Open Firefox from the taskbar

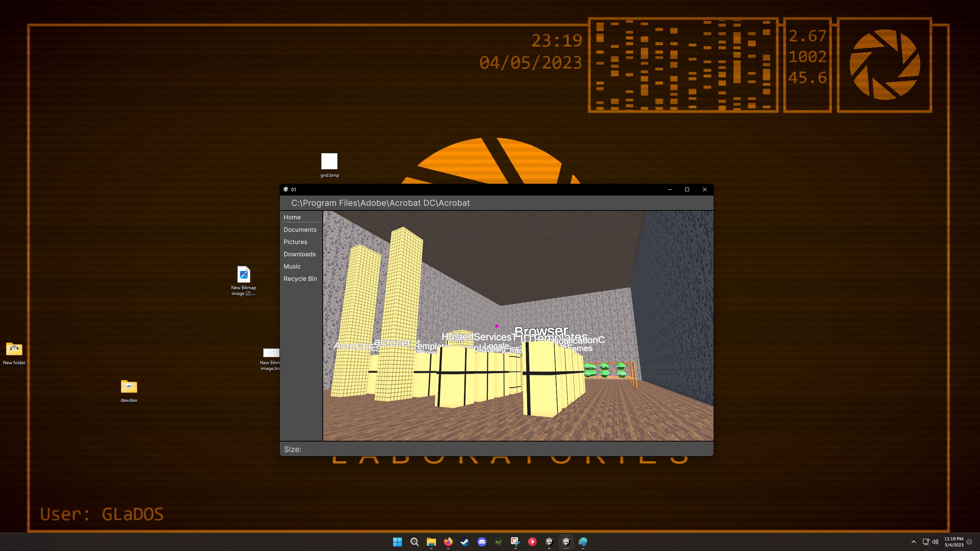pyautogui.click(x=448, y=542)
